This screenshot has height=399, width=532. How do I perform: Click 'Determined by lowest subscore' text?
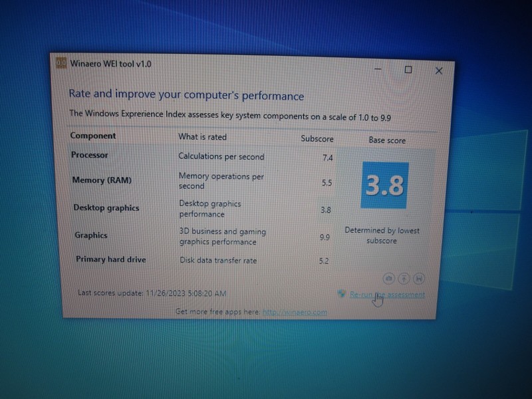click(x=382, y=235)
